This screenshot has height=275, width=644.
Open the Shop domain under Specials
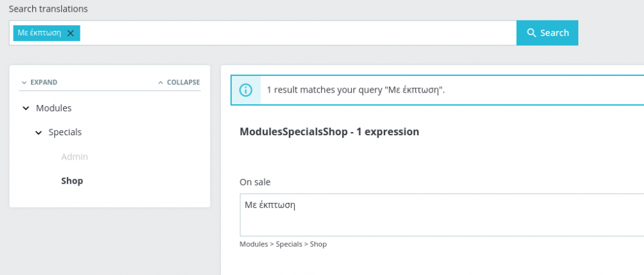(72, 181)
